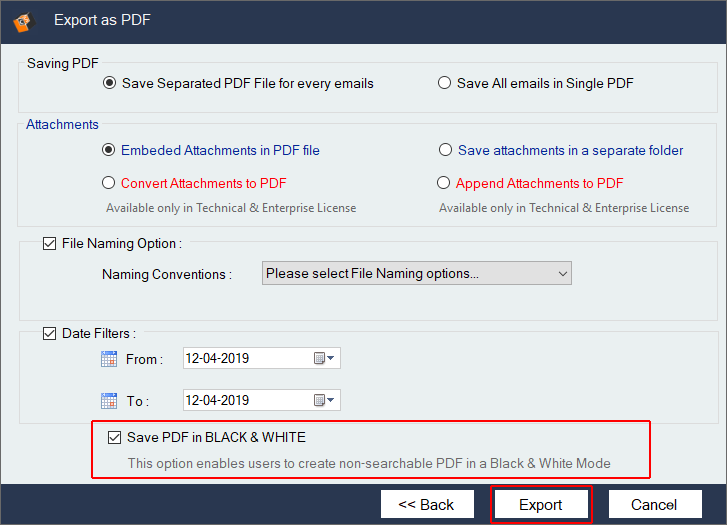Screen dimensions: 727x525
Task: Select Save All emails in Single PDF
Action: tap(444, 84)
